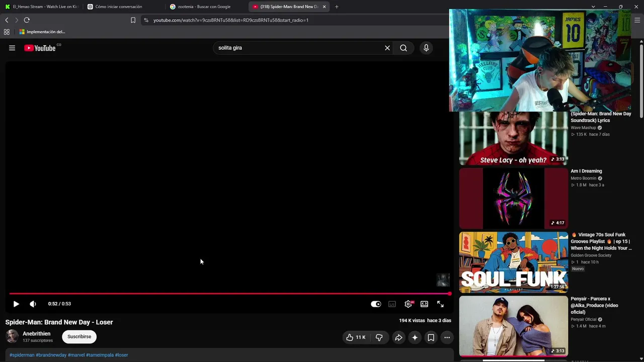Start voice search with the microphone
This screenshot has height=362, width=644.
[x=426, y=48]
